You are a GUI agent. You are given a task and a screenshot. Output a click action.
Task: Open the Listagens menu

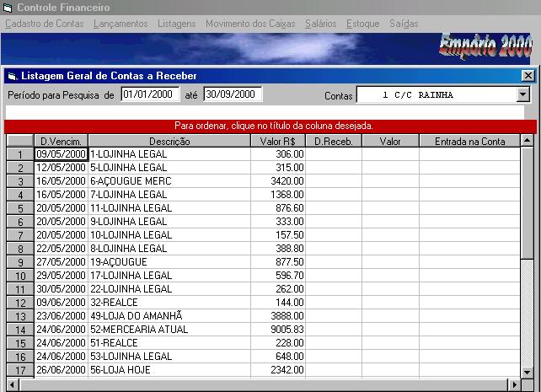coord(176,24)
